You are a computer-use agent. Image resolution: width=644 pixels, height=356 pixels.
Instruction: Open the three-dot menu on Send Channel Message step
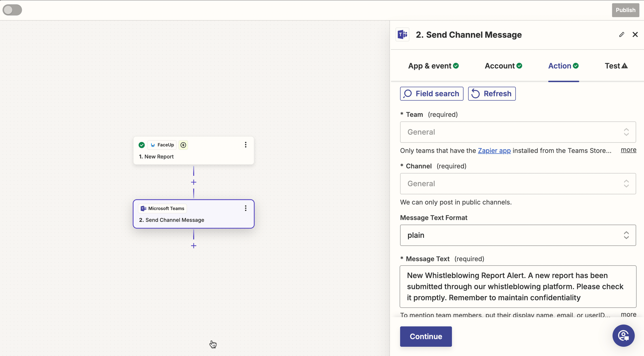245,208
